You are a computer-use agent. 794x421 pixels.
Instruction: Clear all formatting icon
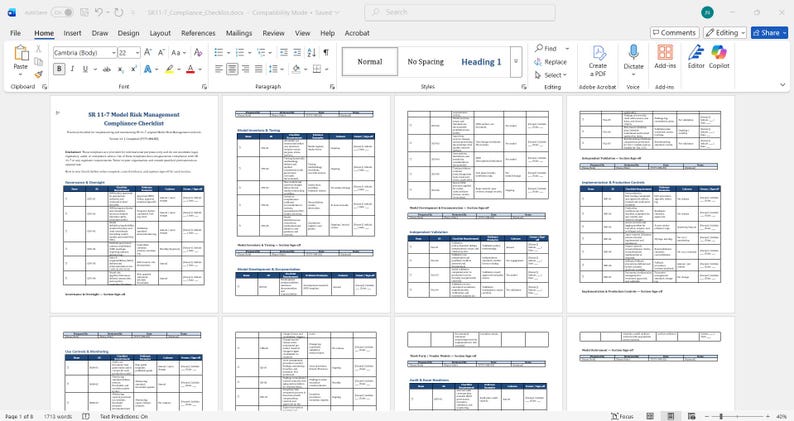click(x=198, y=52)
